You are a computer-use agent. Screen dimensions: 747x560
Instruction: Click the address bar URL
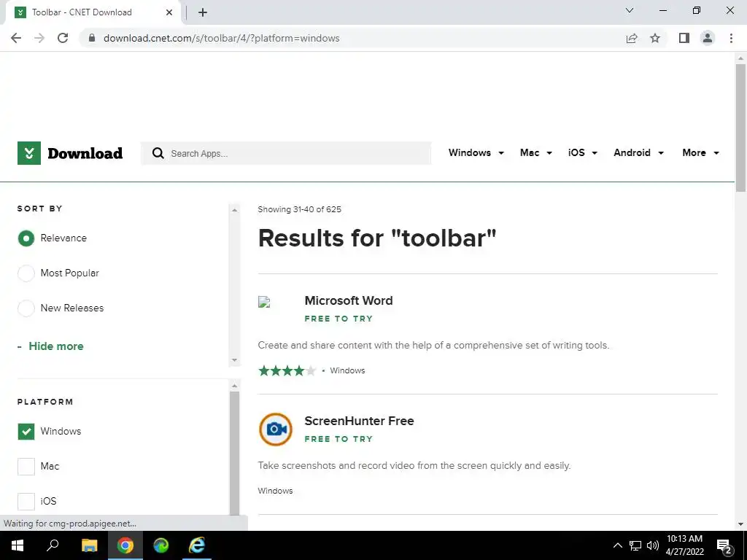(x=222, y=38)
